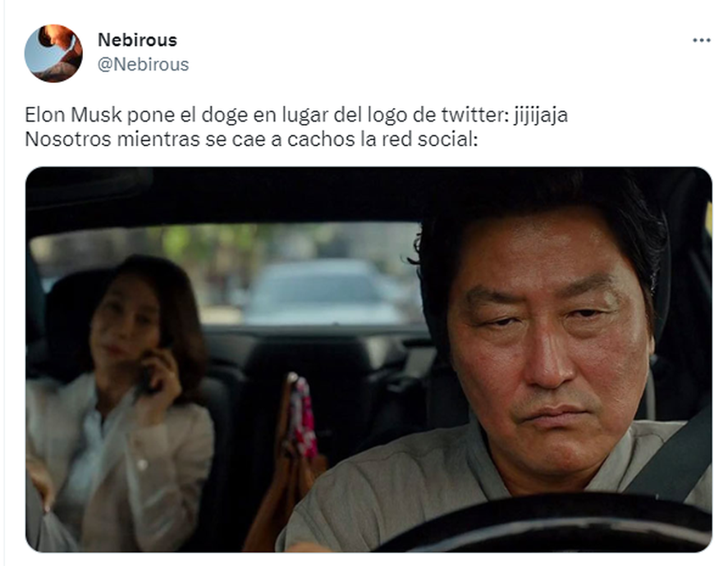Viewport: 728px width, 566px height.
Task: Click the line starting with "Nosotros mientras"
Action: tap(251, 139)
